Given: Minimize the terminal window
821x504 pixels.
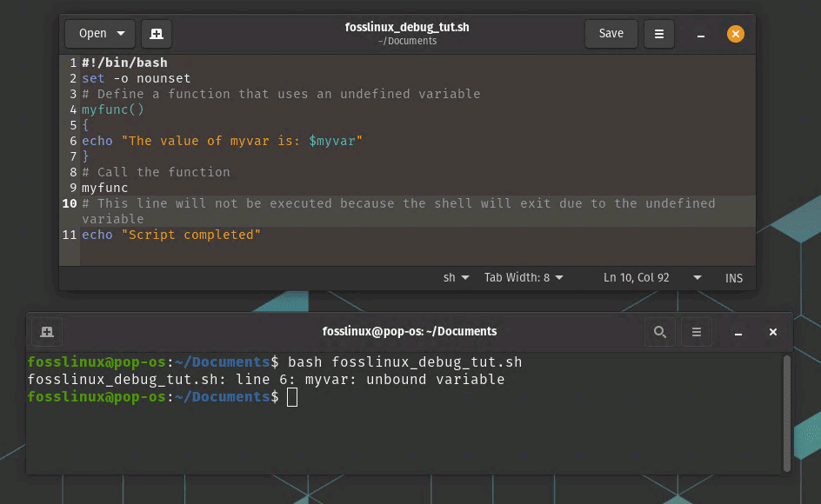Looking at the screenshot, I should [738, 333].
